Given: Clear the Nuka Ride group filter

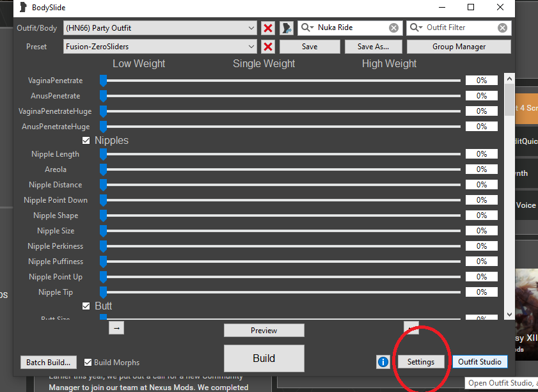Looking at the screenshot, I should coord(393,27).
